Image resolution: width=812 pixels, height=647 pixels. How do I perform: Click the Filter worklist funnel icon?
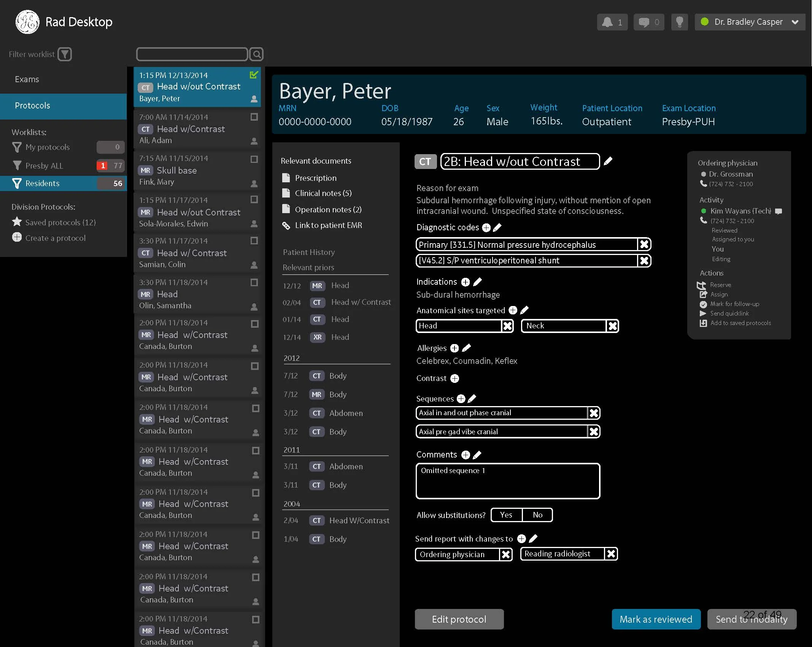point(65,54)
